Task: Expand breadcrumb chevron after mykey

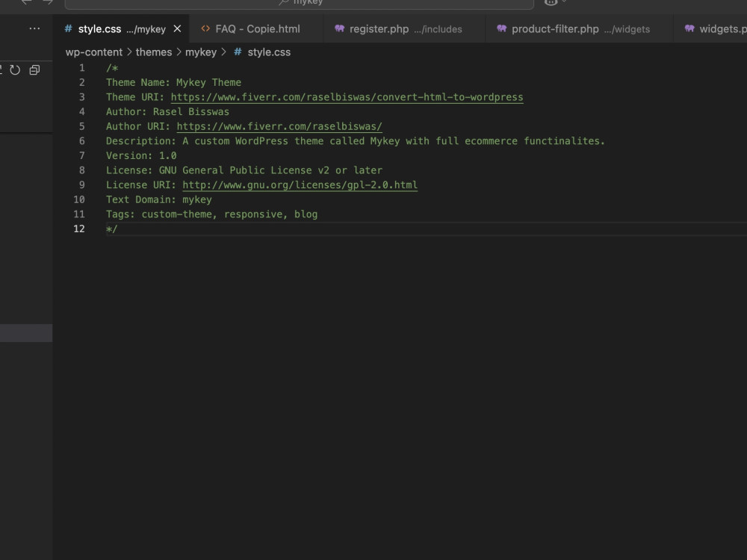Action: (223, 52)
